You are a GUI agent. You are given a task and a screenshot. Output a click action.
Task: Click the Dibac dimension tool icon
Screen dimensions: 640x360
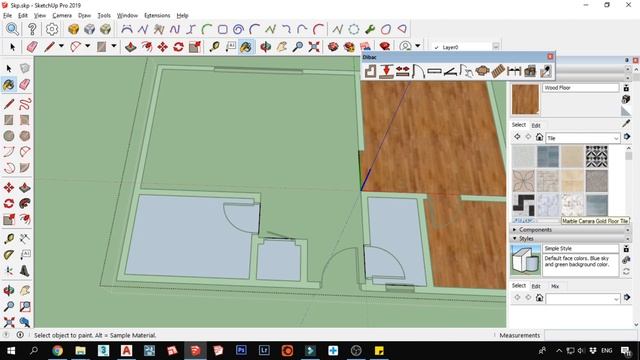(514, 71)
